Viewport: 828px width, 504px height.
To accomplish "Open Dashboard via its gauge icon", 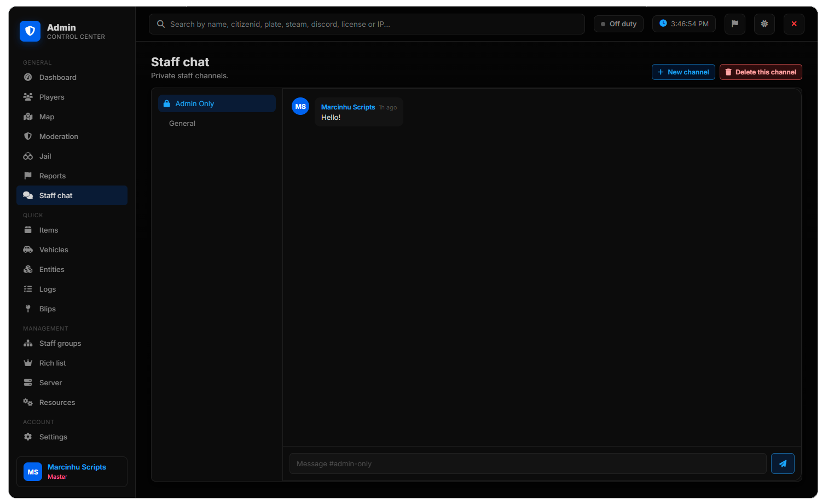I will tap(28, 77).
